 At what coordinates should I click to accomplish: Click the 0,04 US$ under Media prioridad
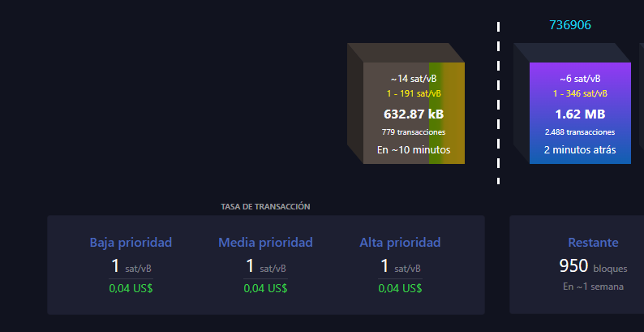coord(265,287)
